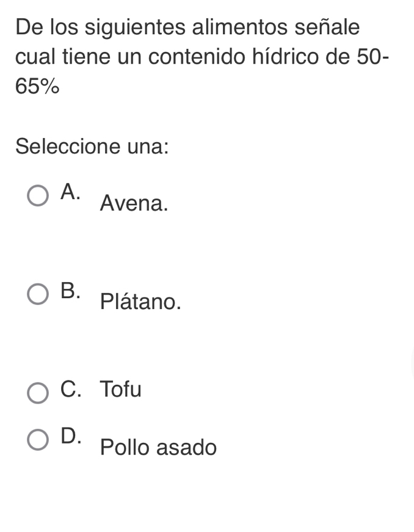Choose the radio button beside Plátano
The image size is (414, 532).
tap(38, 294)
